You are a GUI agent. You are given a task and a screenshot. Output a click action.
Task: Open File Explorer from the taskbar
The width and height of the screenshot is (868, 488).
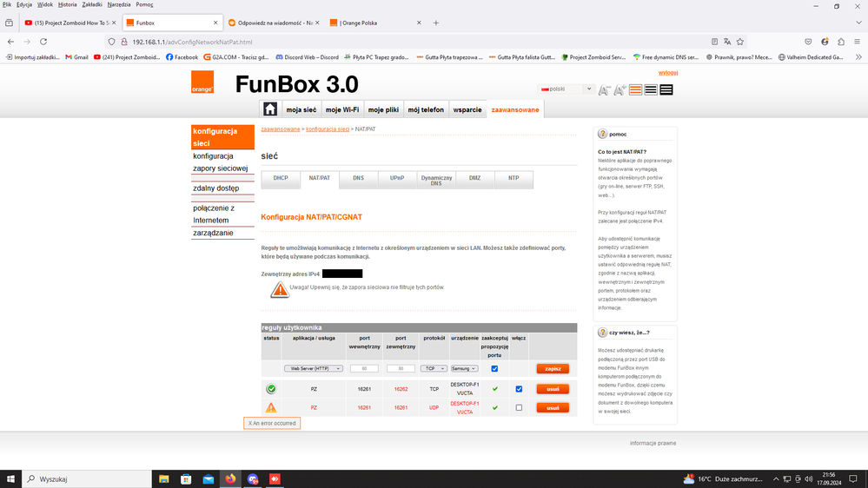(x=164, y=479)
